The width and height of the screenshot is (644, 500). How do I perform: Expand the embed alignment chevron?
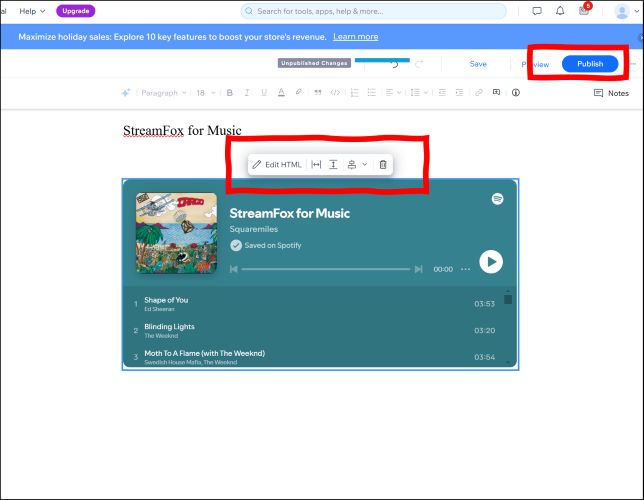tap(365, 164)
